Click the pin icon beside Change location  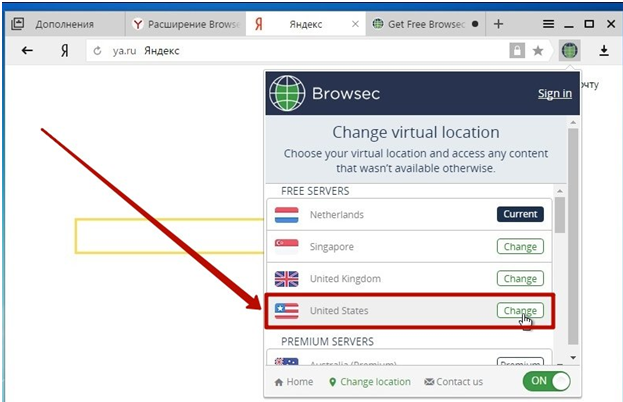(x=333, y=382)
